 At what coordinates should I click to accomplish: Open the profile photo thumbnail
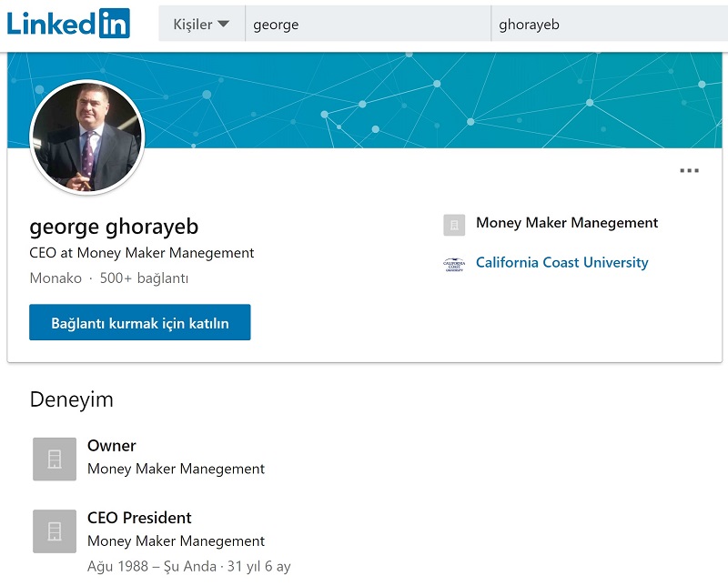click(x=87, y=136)
